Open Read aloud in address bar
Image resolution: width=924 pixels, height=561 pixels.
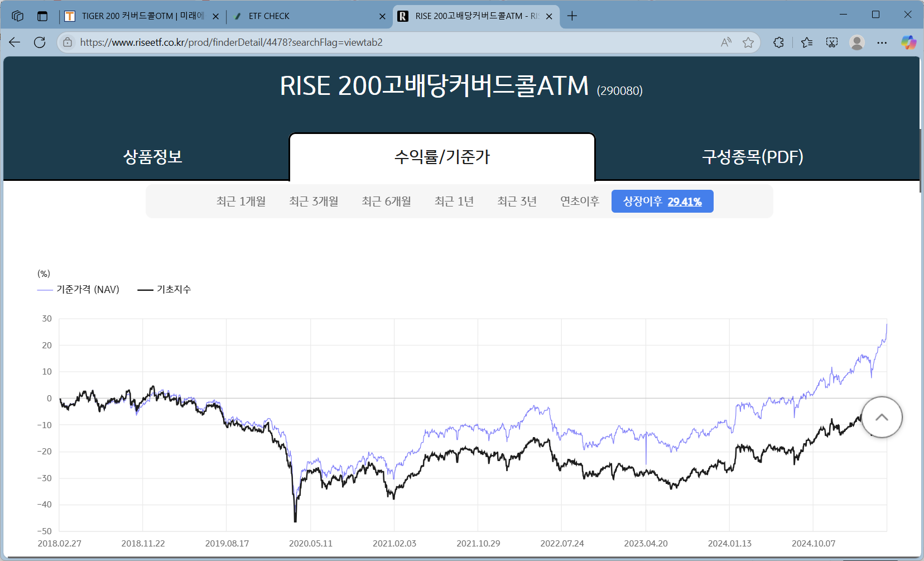pyautogui.click(x=726, y=42)
